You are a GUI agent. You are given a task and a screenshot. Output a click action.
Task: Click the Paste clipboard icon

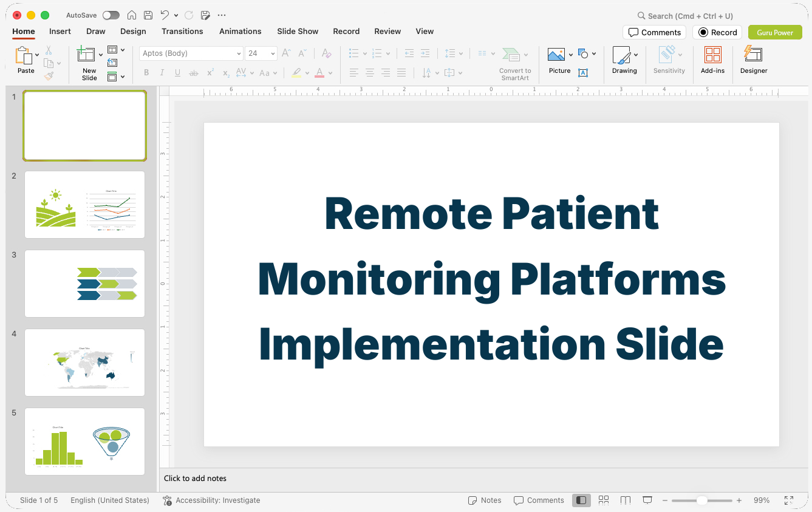pos(24,56)
